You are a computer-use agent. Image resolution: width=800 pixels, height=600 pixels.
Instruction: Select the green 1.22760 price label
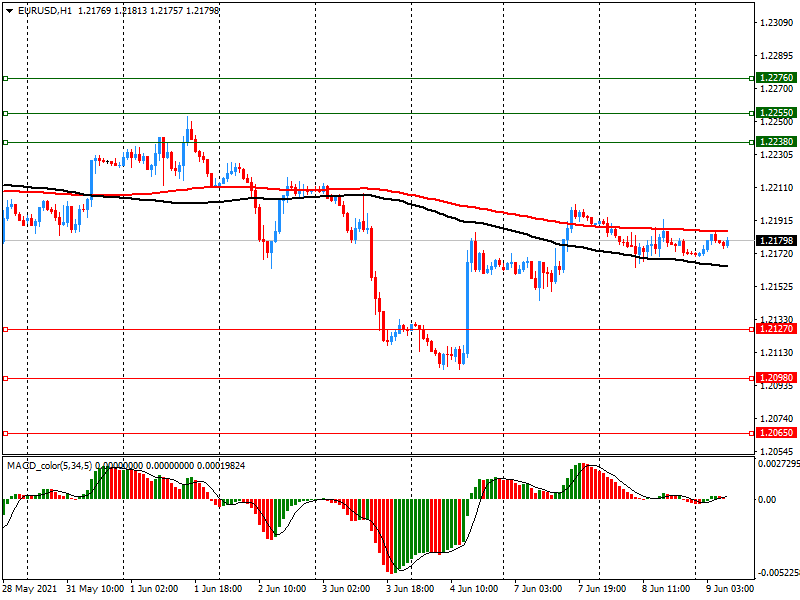pos(776,78)
